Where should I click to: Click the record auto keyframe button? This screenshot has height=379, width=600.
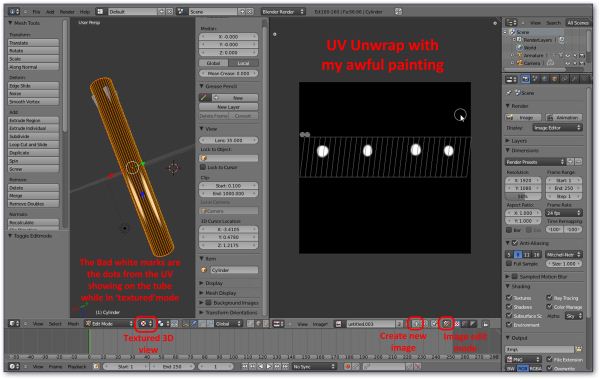[x=347, y=366]
